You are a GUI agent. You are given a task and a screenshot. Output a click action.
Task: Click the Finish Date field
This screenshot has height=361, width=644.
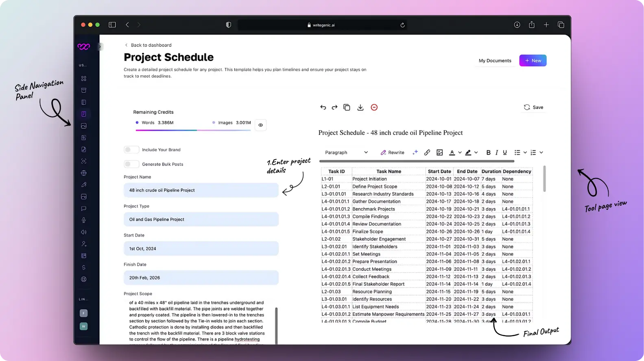point(201,278)
